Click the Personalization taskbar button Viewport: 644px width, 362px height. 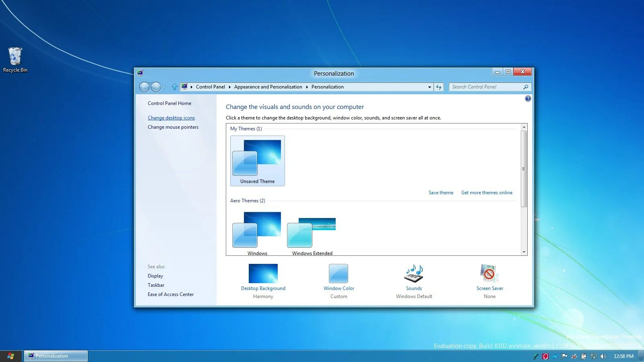[56, 356]
